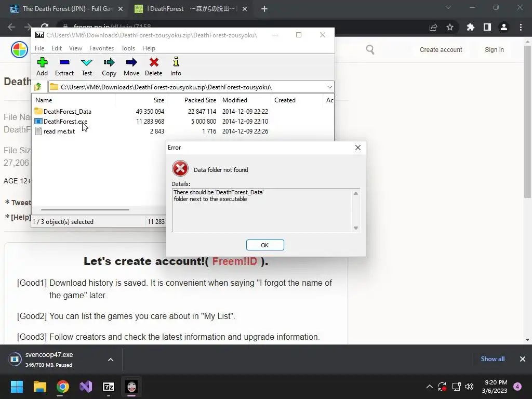Click the Freem!ID link
The height and width of the screenshot is (399, 532).
click(235, 261)
